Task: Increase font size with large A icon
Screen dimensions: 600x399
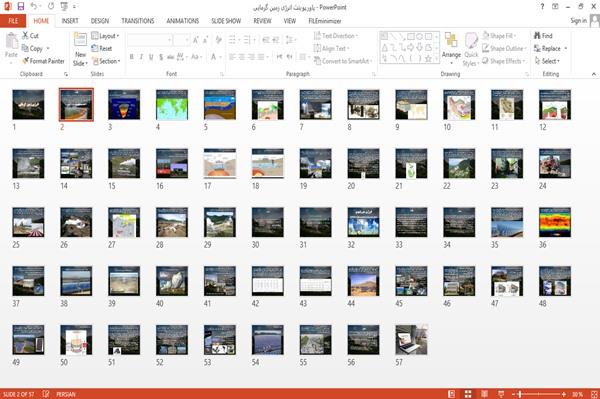Action: click(x=196, y=40)
